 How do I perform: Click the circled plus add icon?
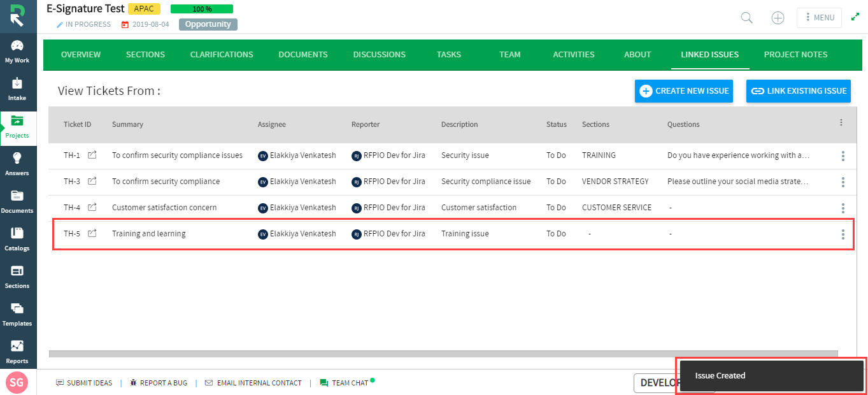(778, 18)
